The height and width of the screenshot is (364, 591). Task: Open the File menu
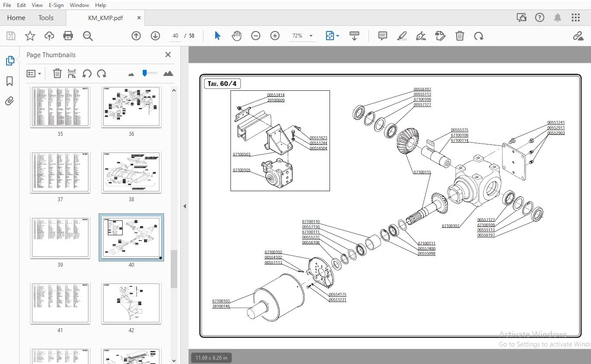click(x=7, y=5)
